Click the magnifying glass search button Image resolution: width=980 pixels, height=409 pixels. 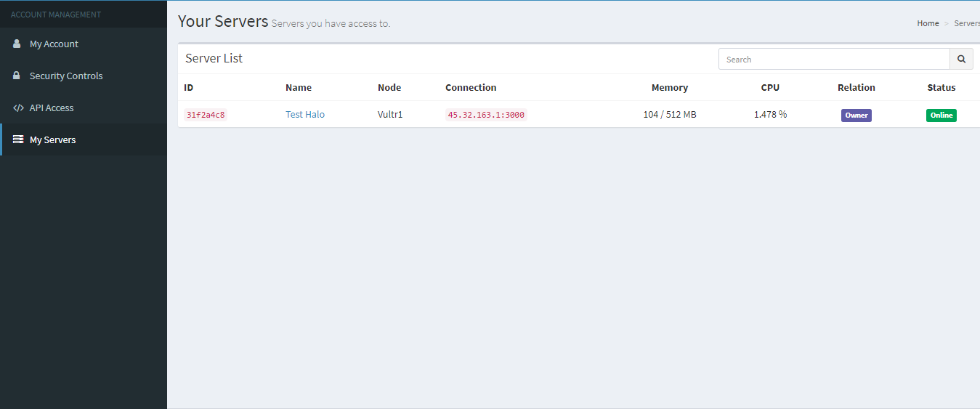961,60
